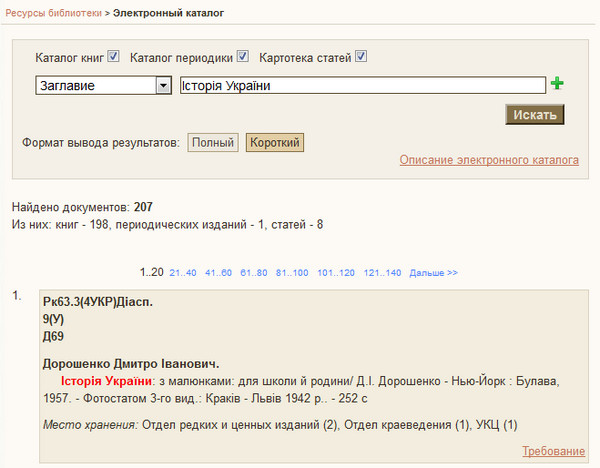Click the Требование request link
Screen dimensions: 600x468
pyautogui.click(x=553, y=451)
